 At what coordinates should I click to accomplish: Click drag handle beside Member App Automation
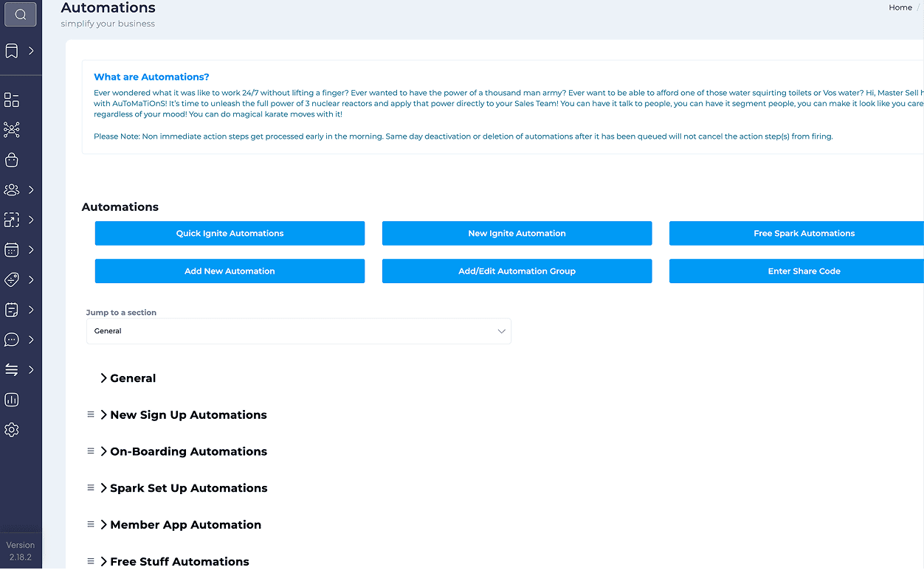91,524
